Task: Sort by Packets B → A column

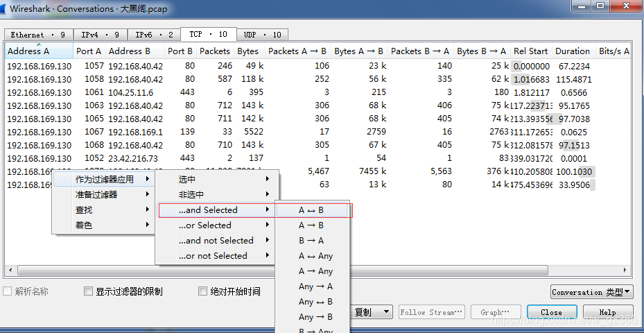Action: [x=421, y=51]
